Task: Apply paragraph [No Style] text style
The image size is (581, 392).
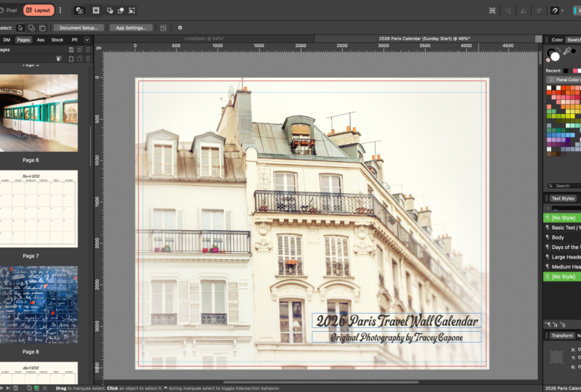Action: [562, 218]
